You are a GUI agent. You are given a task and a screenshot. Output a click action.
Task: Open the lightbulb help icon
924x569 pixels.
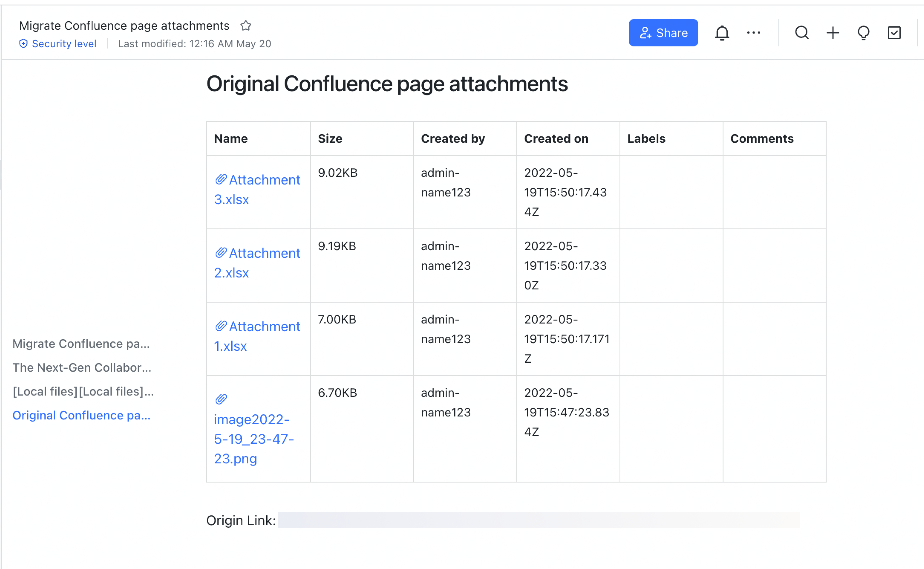click(x=863, y=33)
